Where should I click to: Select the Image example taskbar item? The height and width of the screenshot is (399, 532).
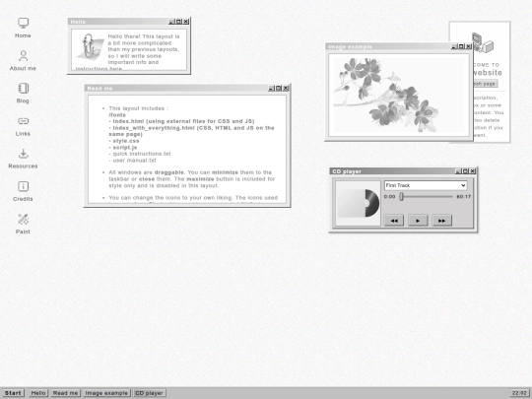click(106, 393)
